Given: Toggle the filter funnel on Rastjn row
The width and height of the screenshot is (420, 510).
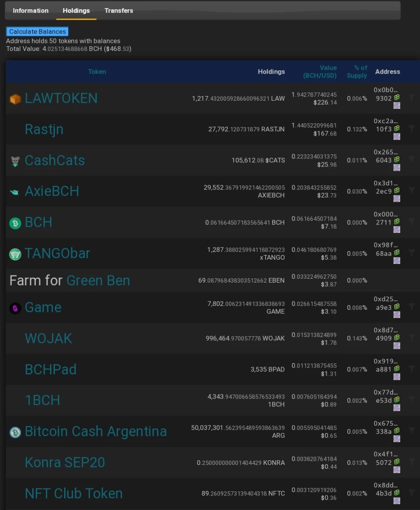Looking at the screenshot, I should pyautogui.click(x=411, y=128).
